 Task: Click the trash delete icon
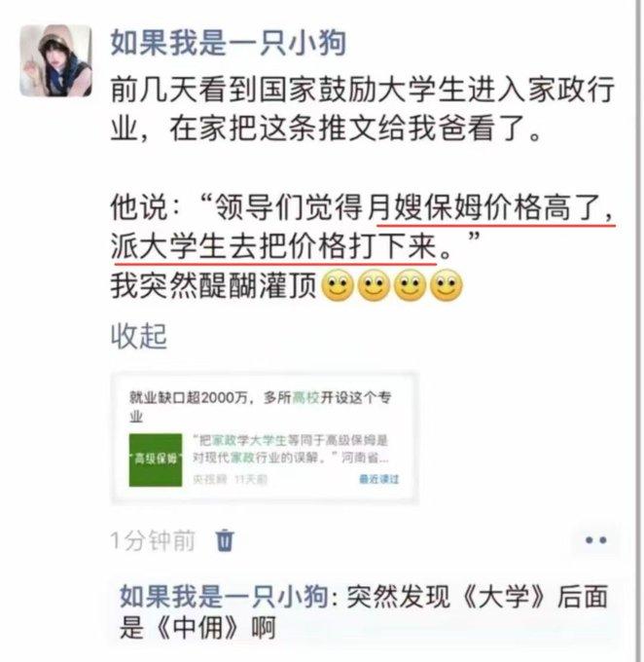pos(225,540)
